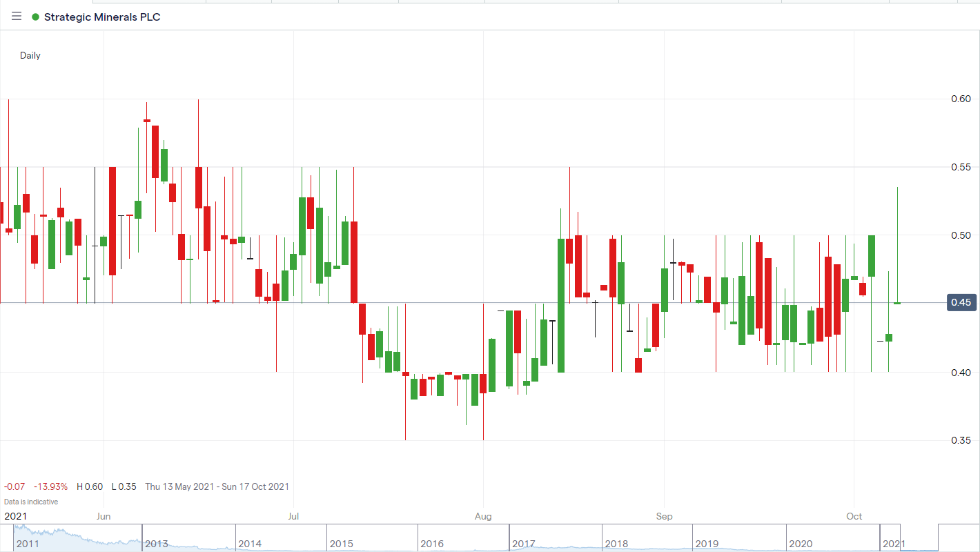Select 2017 in the timeline navigator
Viewport: 980px width, 552px height.
point(524,544)
